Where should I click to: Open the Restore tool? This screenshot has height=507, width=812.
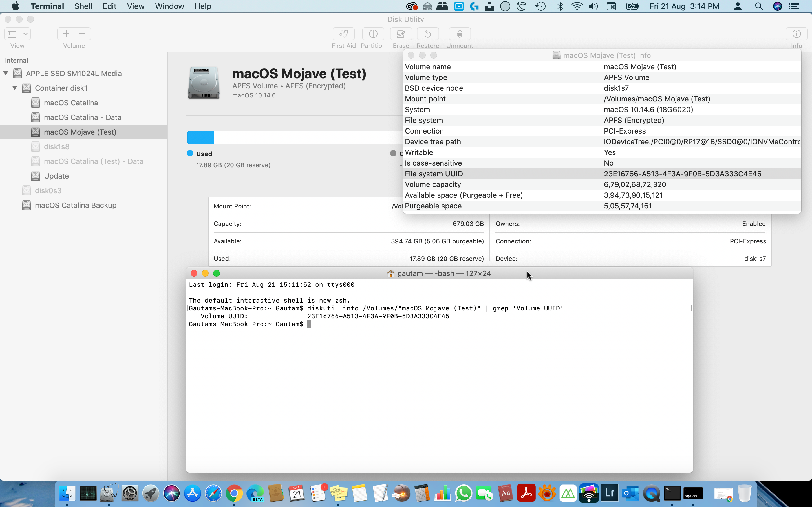point(427,37)
